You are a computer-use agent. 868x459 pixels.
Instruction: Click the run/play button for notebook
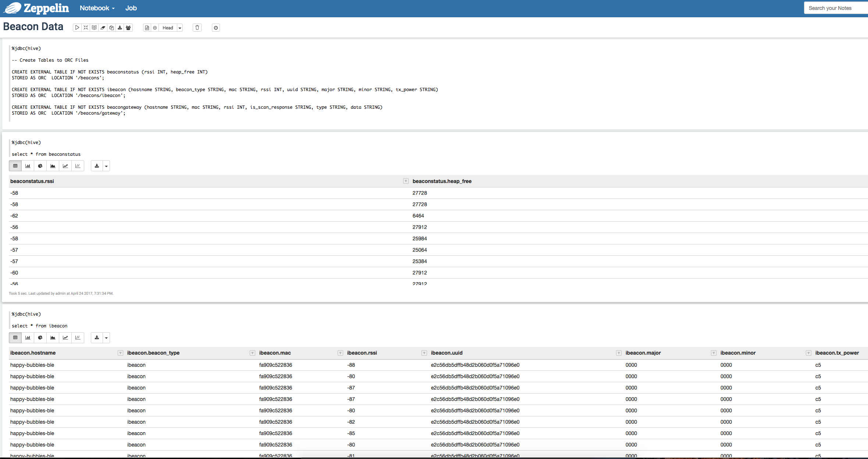78,28
